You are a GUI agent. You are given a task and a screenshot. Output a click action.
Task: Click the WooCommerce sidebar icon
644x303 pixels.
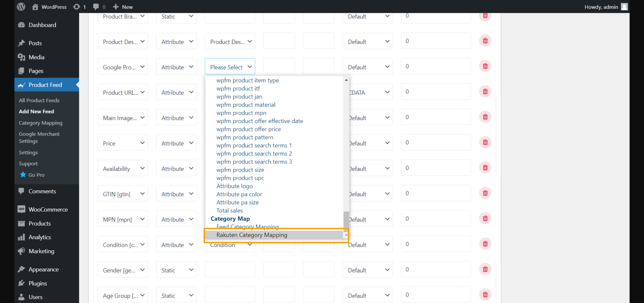21,209
